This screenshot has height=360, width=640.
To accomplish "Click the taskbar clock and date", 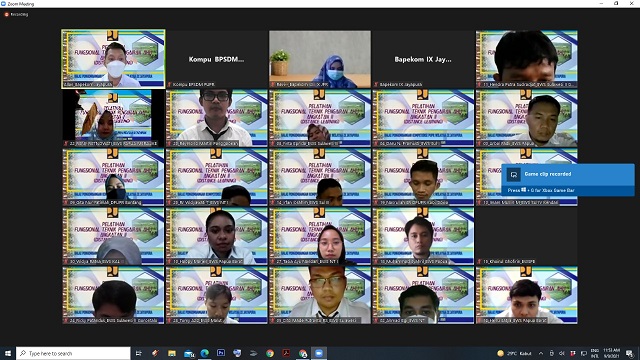I will 611,353.
